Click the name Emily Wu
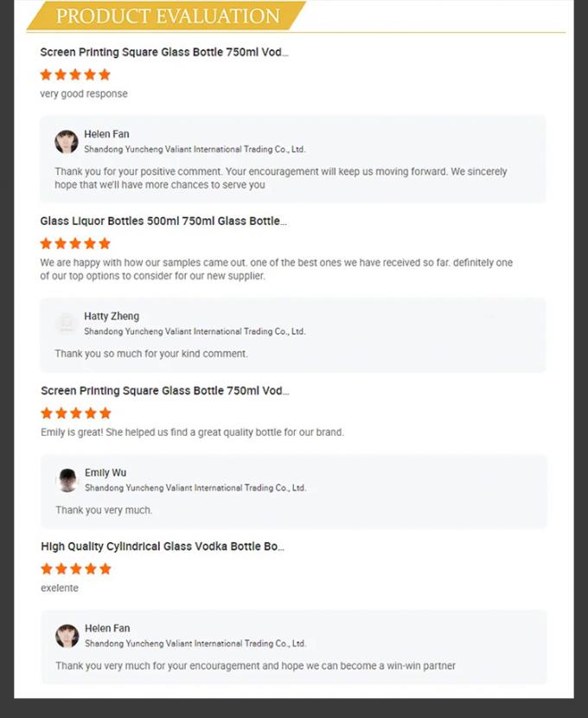 click(105, 473)
